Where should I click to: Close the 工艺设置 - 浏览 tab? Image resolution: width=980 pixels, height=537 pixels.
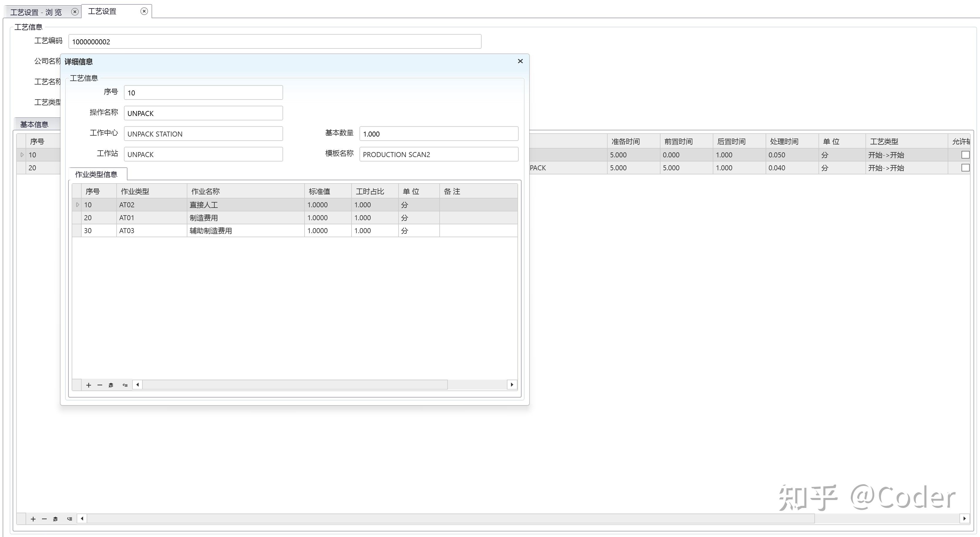click(x=75, y=12)
